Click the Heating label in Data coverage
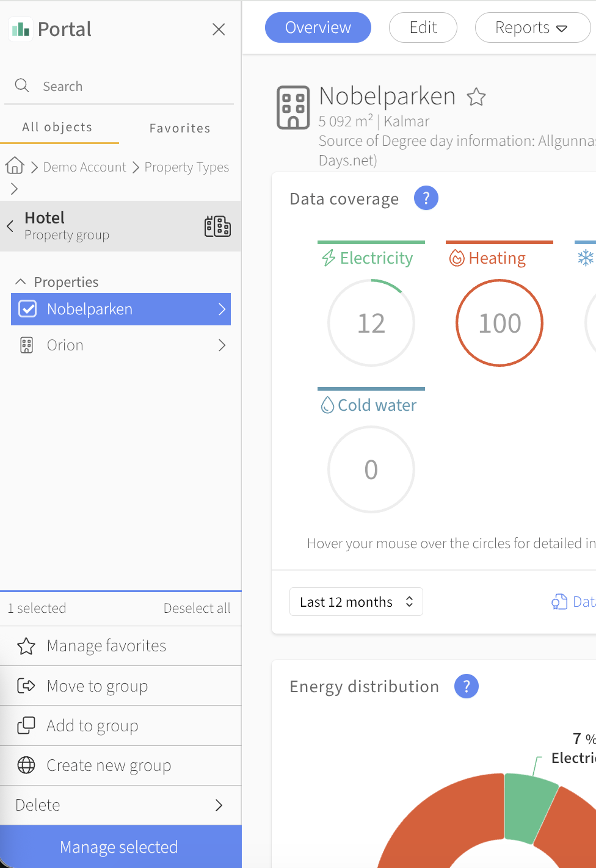Screen dimensions: 596x868 point(497,258)
